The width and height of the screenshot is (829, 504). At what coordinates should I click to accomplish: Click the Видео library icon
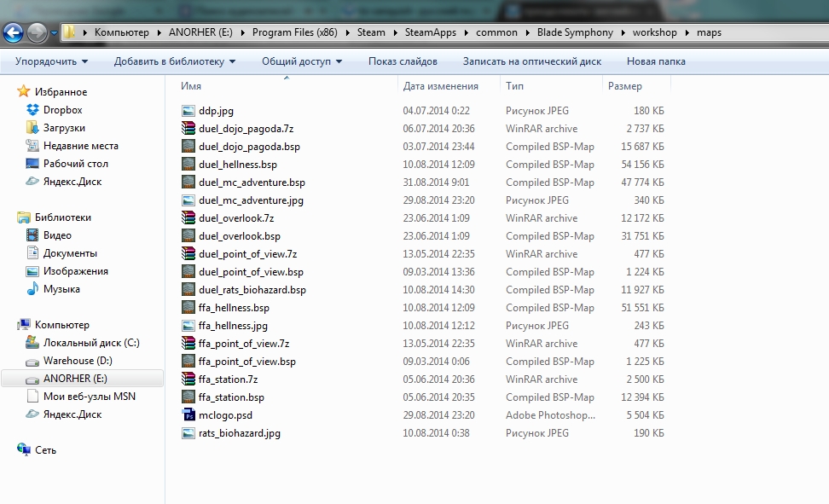pyautogui.click(x=32, y=235)
